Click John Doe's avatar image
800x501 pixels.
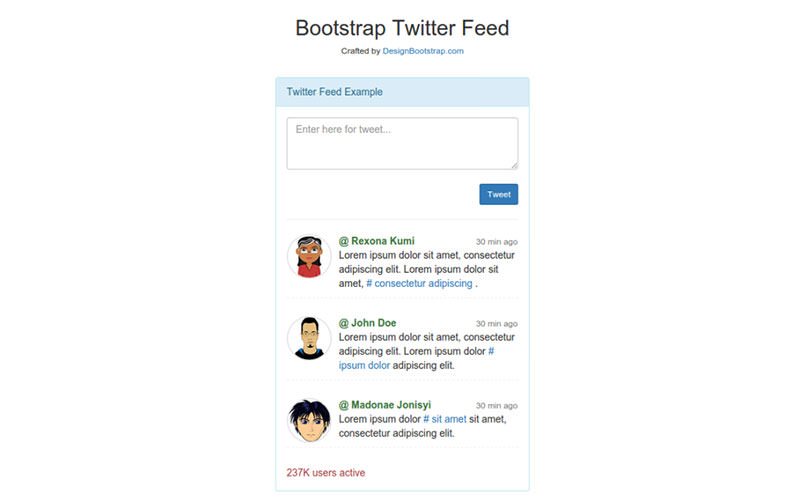click(x=309, y=338)
